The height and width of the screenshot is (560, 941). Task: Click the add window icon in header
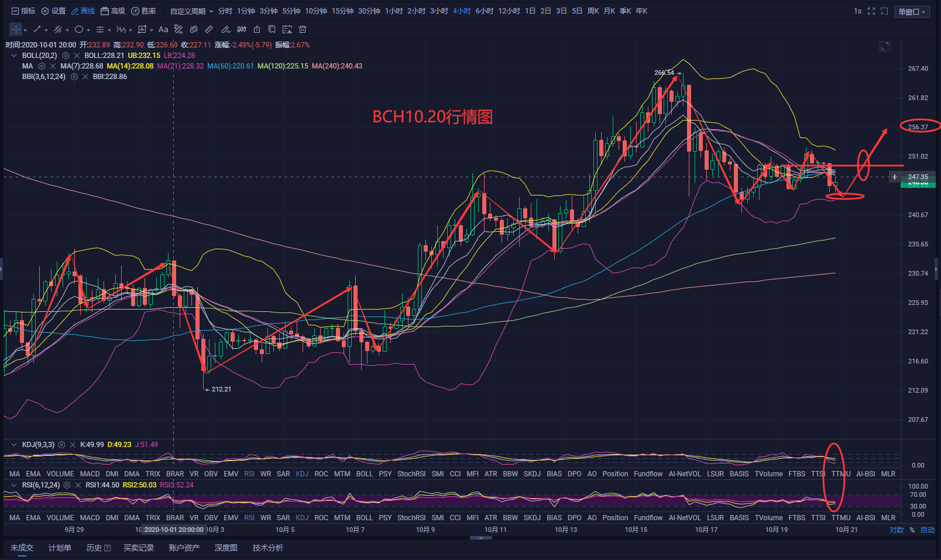[884, 11]
